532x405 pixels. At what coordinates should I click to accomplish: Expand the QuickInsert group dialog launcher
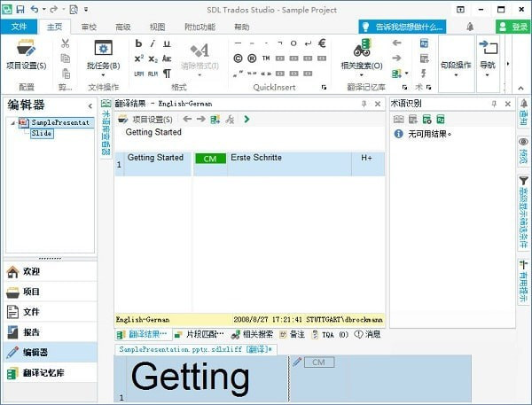(324, 87)
